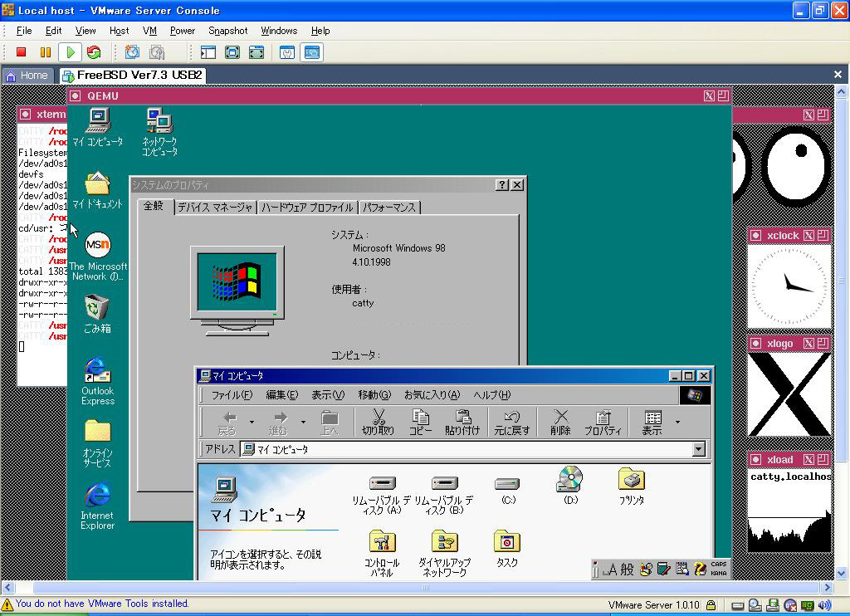Open the Printers folder icon

click(x=632, y=486)
